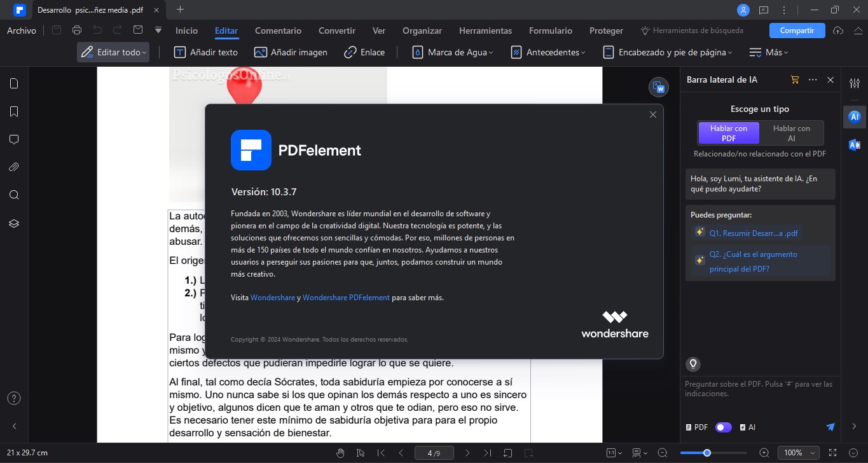
Task: Adjust the zoom slider in the status bar
Action: pyautogui.click(x=706, y=452)
